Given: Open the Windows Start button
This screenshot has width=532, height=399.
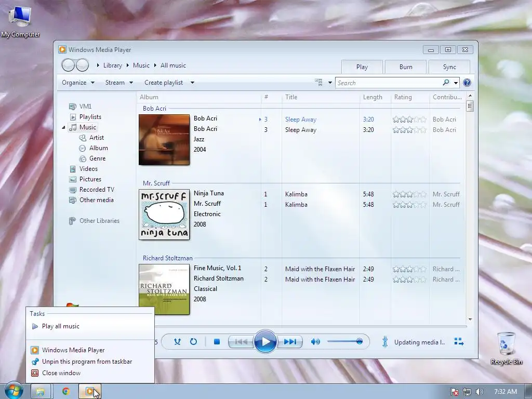Looking at the screenshot, I should tap(14, 391).
